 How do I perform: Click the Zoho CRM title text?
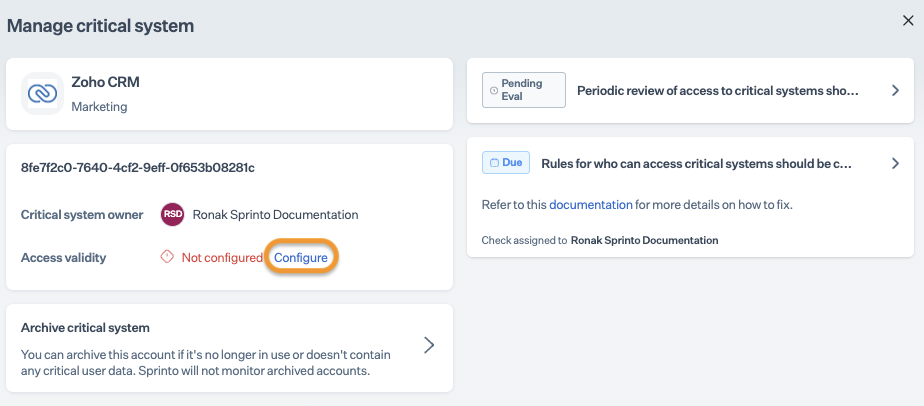(105, 82)
